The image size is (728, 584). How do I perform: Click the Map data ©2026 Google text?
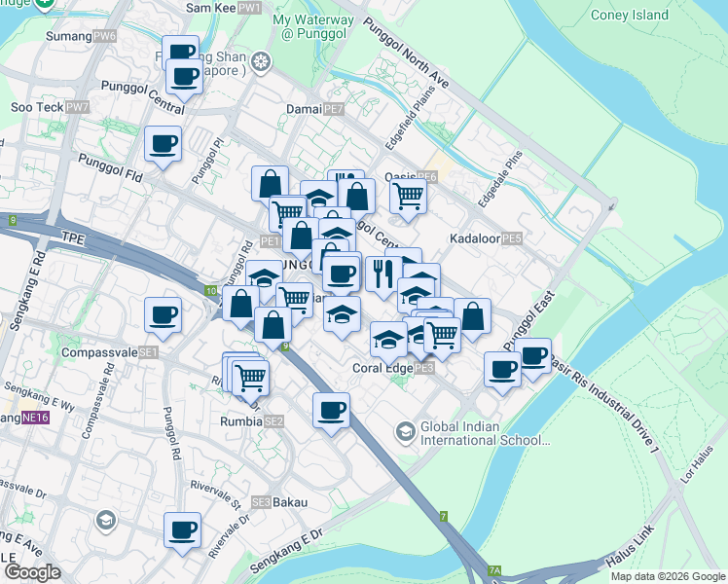click(x=668, y=576)
